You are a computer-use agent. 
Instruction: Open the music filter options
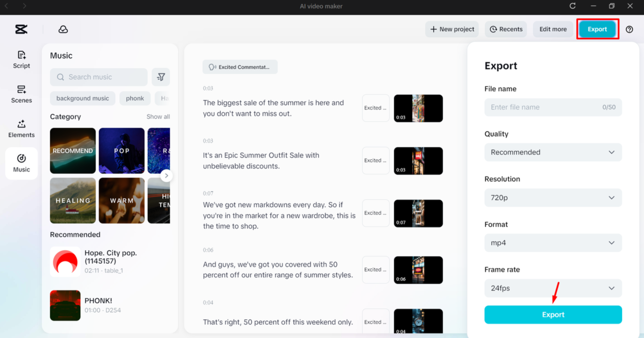point(161,77)
